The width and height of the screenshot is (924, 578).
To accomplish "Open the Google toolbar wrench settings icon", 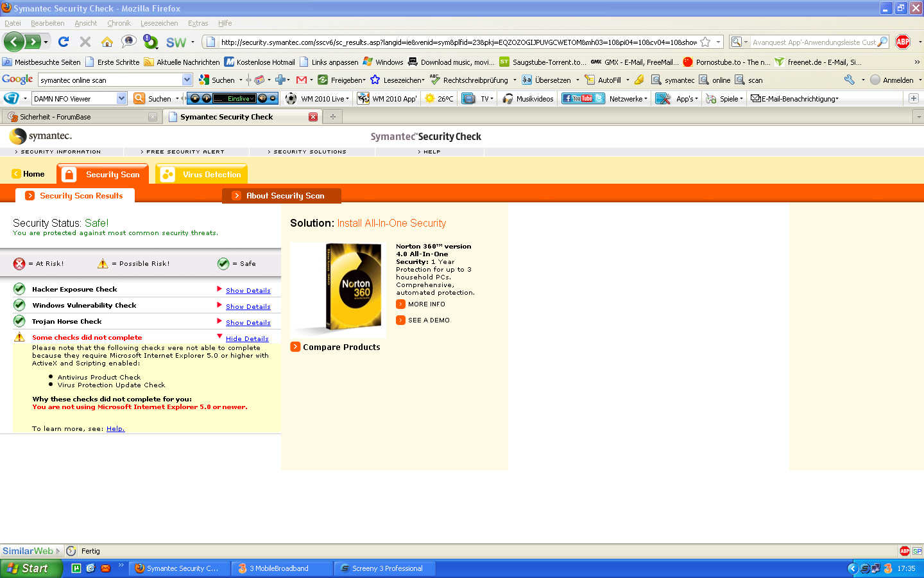I will tap(850, 80).
